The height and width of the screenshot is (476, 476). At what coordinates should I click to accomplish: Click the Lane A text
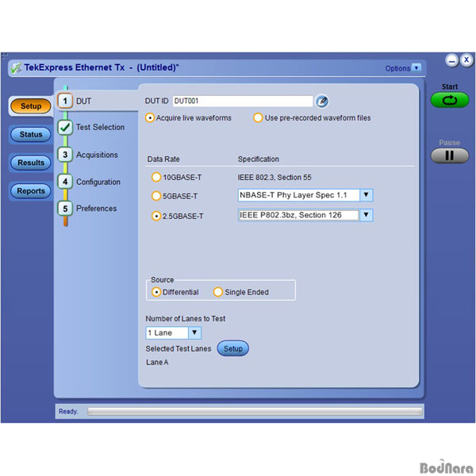157,363
